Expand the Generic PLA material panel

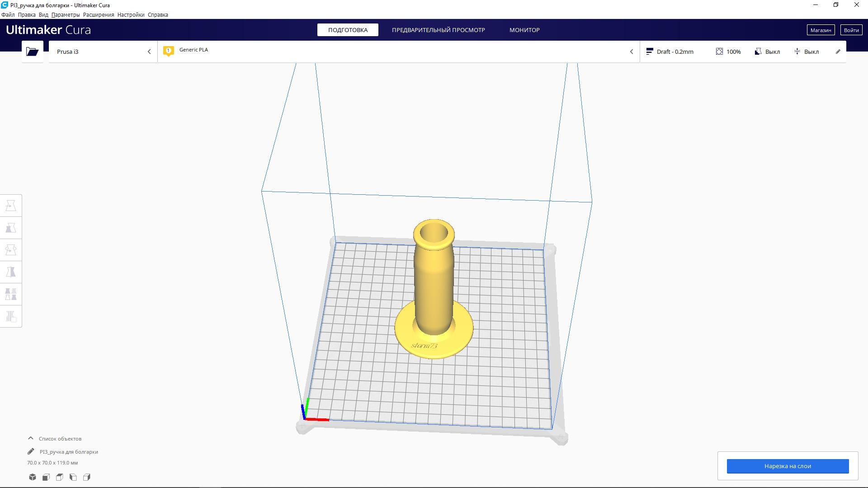[x=398, y=52]
